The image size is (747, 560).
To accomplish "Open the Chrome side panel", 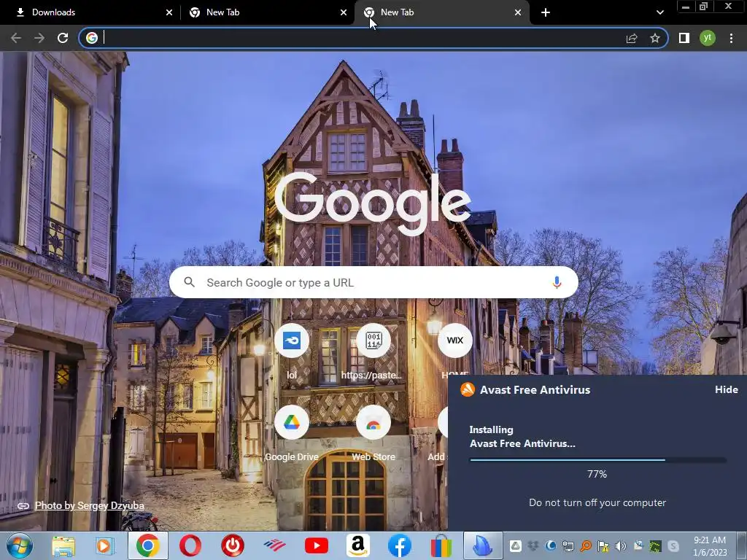I will coord(684,38).
